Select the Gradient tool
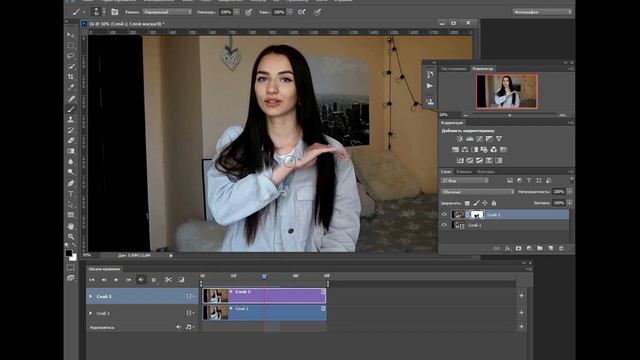640x360 pixels. pos(71,151)
